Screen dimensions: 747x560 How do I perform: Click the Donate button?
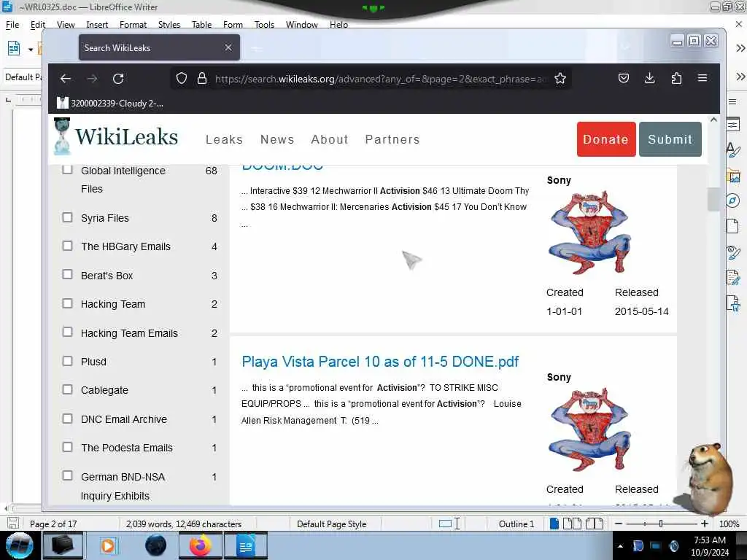[606, 139]
